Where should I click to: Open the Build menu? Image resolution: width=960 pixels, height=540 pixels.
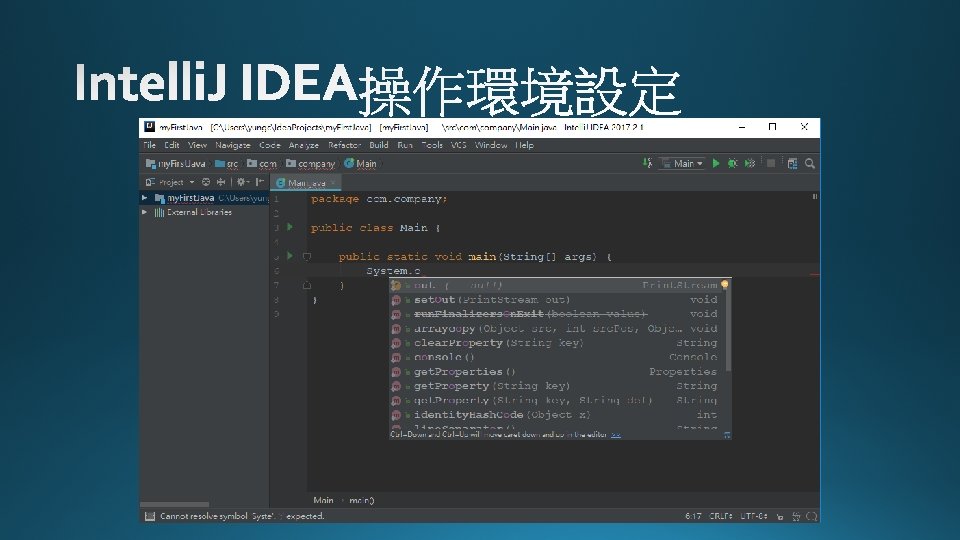click(x=378, y=145)
